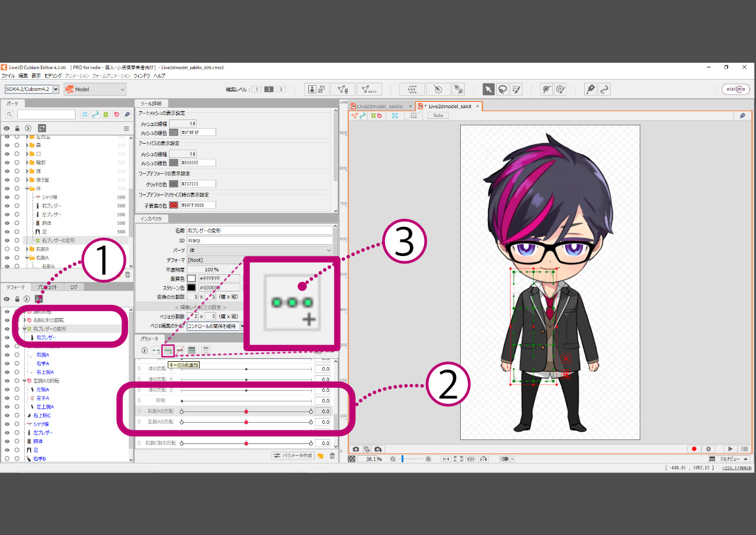This screenshot has width=756, height=535.
Task: Filter parts by warp deformer icon
Action: click(x=106, y=114)
